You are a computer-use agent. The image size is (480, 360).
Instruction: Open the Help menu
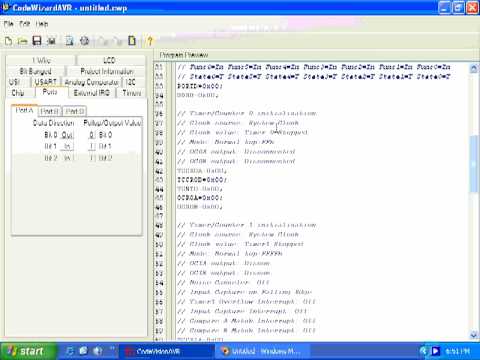42,24
